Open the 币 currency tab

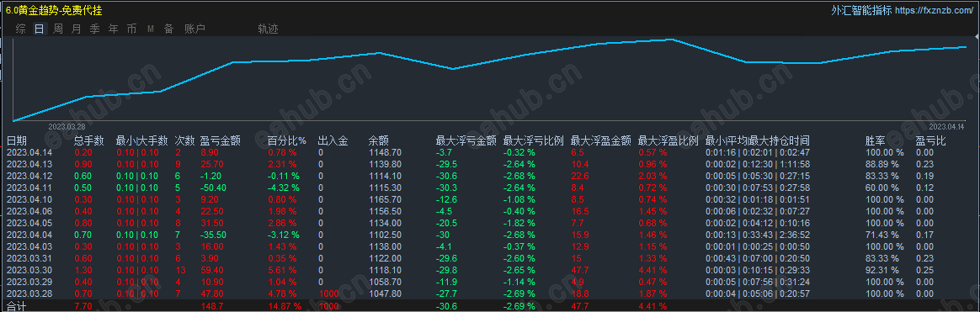point(131,29)
